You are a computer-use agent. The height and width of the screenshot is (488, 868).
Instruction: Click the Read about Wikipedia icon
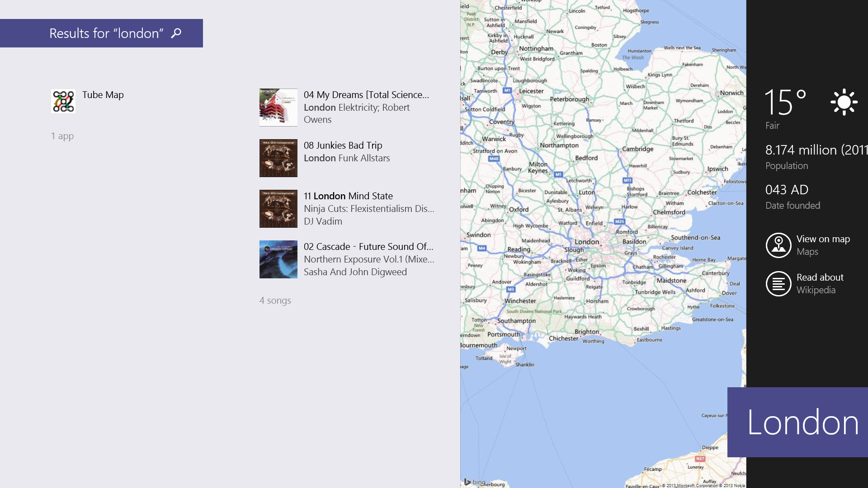tap(778, 284)
